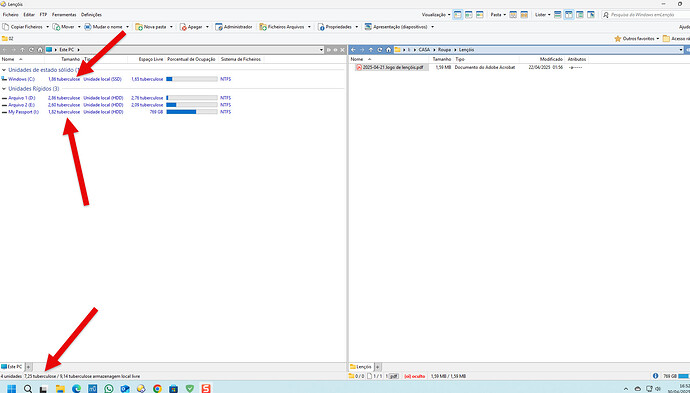Image resolution: width=690 pixels, height=393 pixels.
Task: Click Refresh icon in right pane
Action: (x=380, y=50)
